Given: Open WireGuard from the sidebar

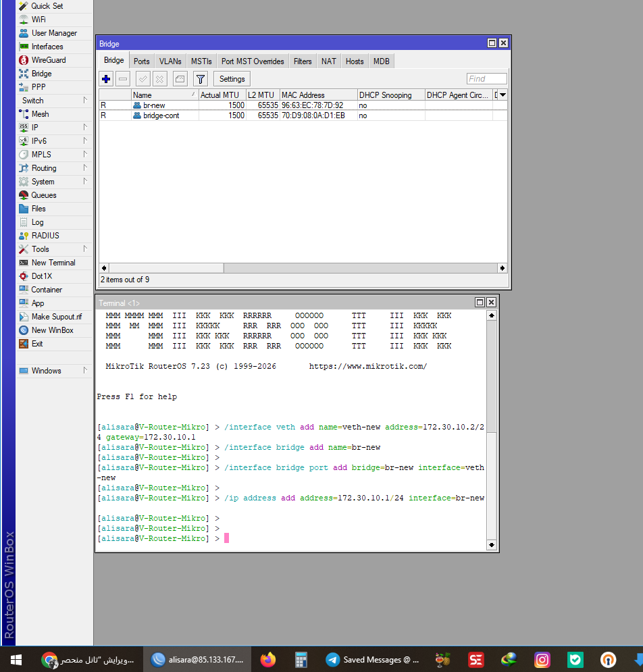Looking at the screenshot, I should pos(55,60).
